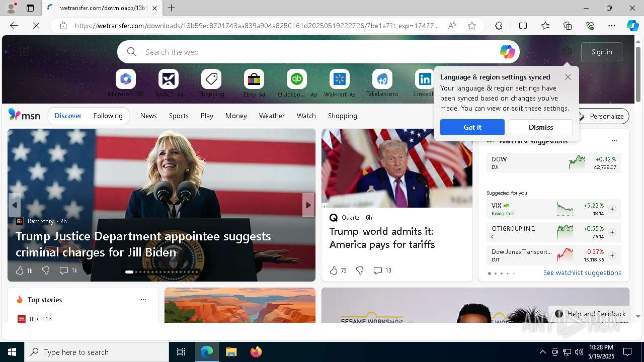Click Got it in sync popup
The image size is (644, 362).
coord(472,127)
